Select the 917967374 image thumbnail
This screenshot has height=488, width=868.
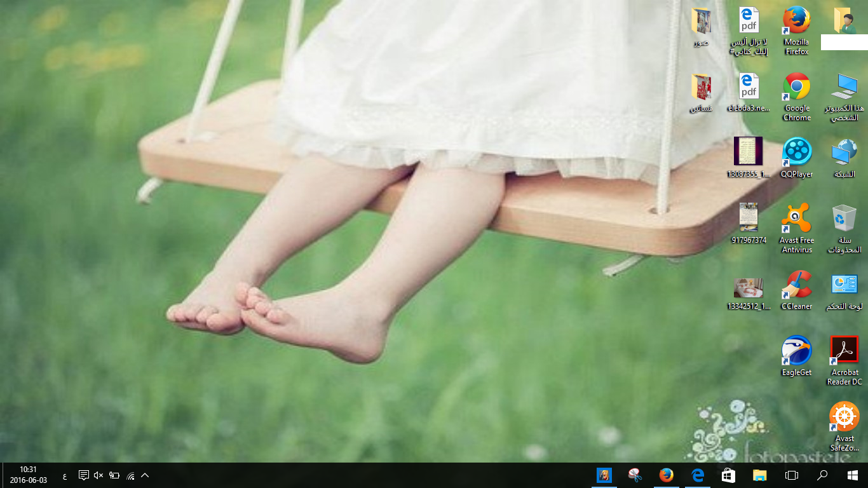tap(748, 217)
